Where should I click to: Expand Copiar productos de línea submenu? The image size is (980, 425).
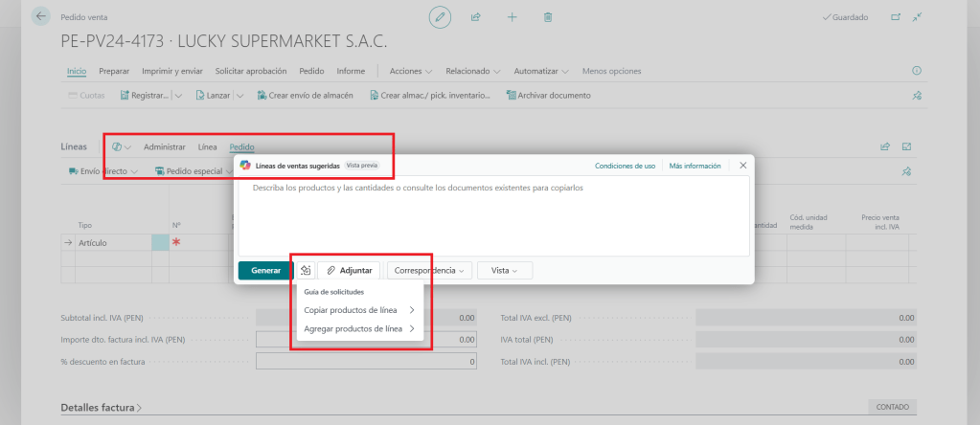click(x=358, y=310)
